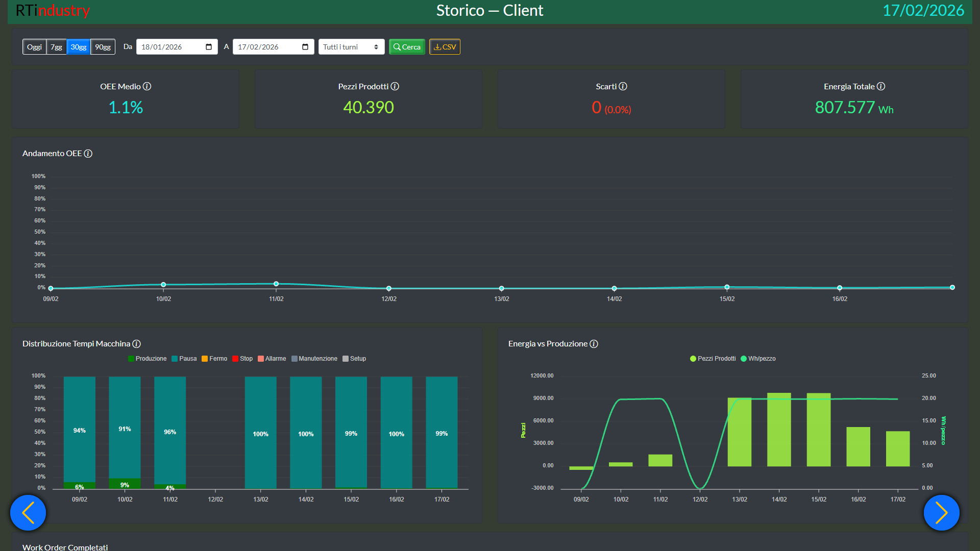Toggle Fermo legend swatch
This screenshot has width=980, height=551.
tap(205, 359)
